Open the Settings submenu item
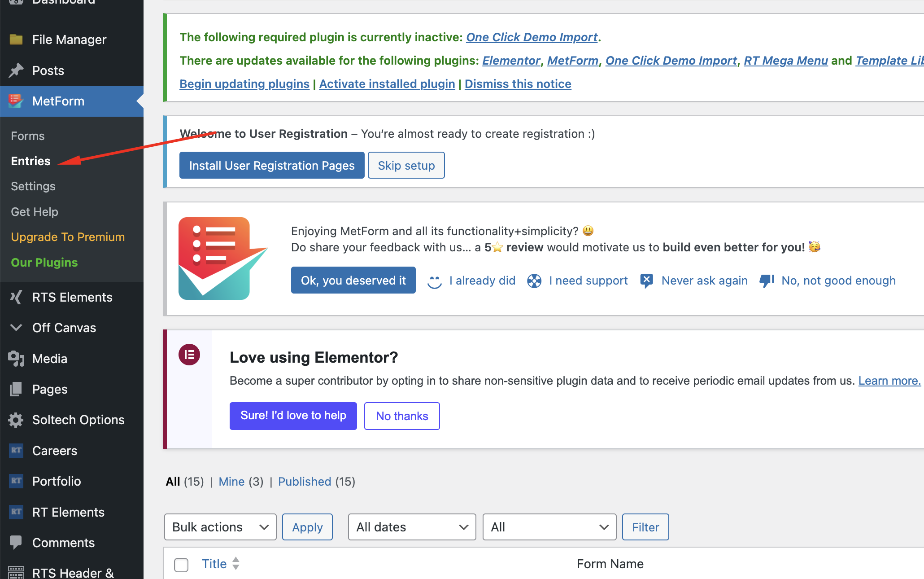 click(33, 186)
